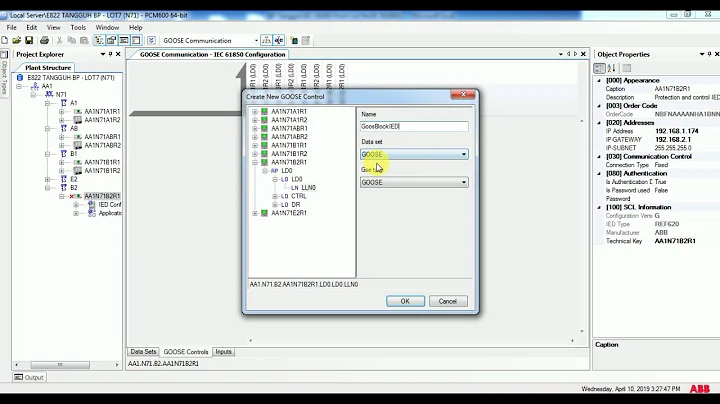Toggle the Project Explorer tree toolbar icon
This screenshot has height=404, width=720.
click(x=99, y=40)
